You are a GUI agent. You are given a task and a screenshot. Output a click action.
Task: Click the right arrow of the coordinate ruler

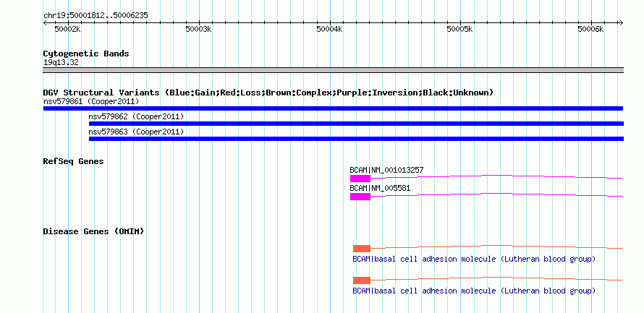[x=621, y=22]
